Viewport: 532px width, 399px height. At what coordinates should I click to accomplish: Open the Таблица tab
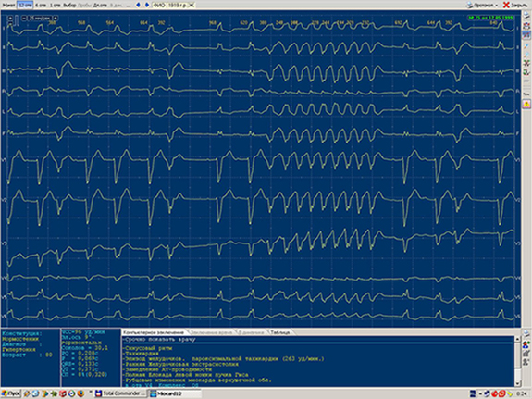[x=280, y=332]
